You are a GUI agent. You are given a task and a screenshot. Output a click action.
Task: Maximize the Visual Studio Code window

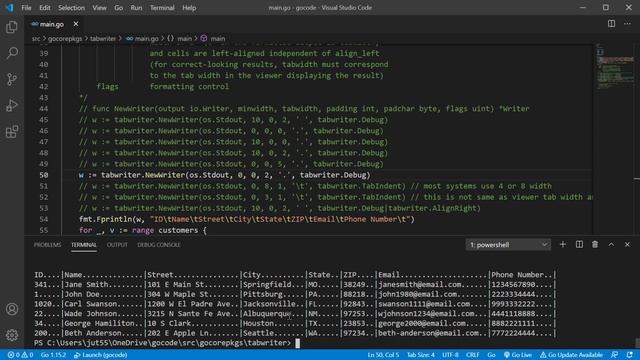(606, 8)
